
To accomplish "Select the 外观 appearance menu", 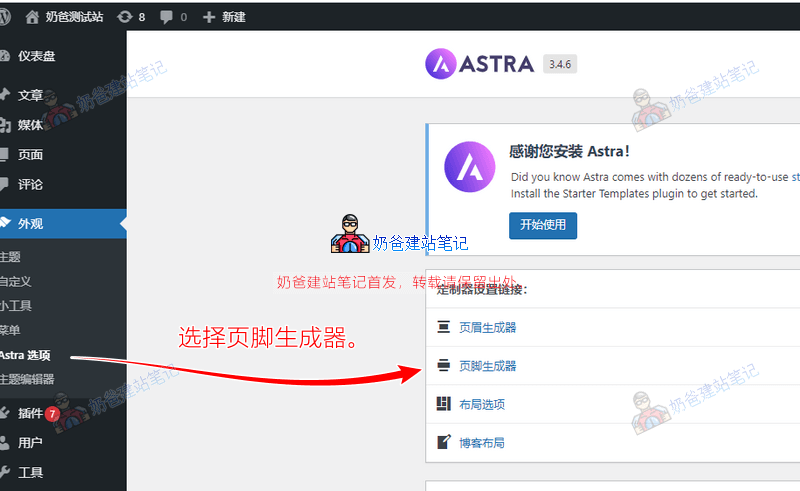I will point(63,224).
